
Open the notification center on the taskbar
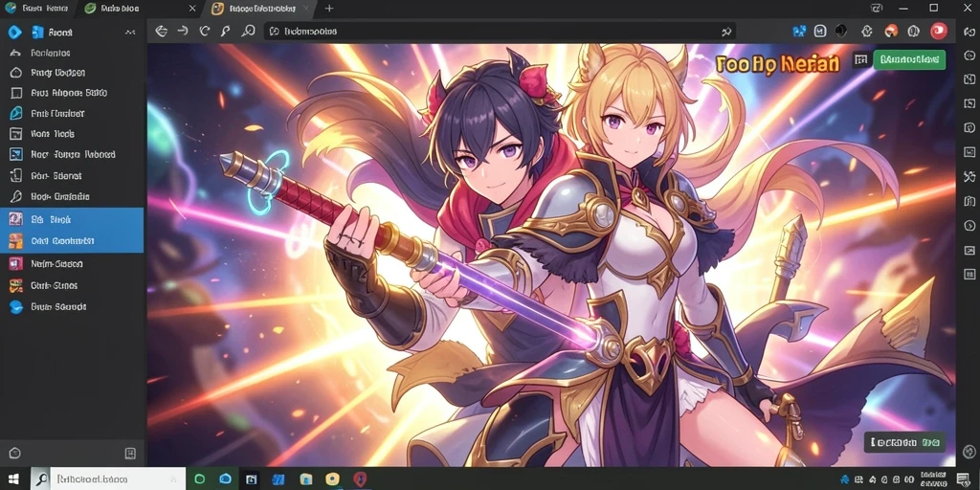963,479
